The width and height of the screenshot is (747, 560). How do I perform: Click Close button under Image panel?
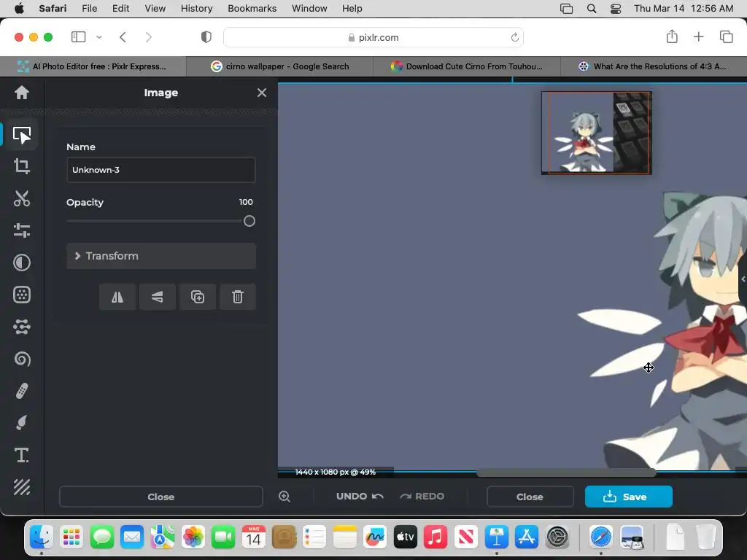pyautogui.click(x=161, y=497)
